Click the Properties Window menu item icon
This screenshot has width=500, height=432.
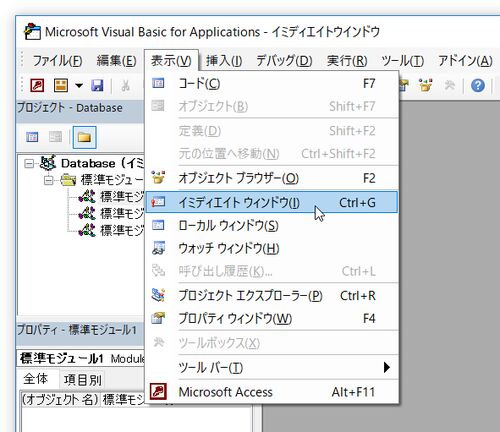coord(158,318)
